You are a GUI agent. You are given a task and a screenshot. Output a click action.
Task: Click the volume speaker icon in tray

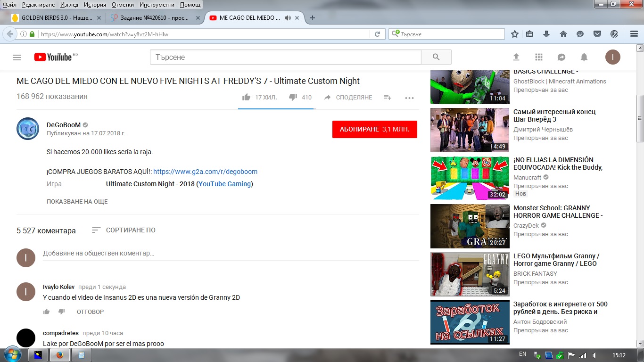point(594,355)
